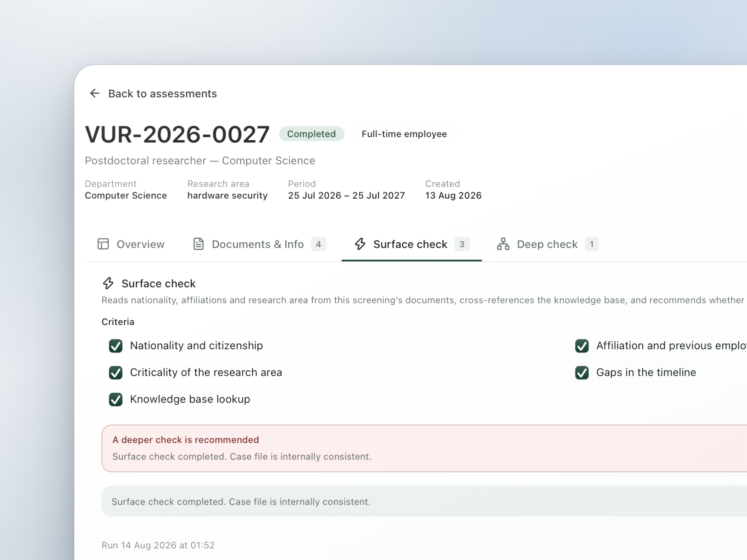Click the Overview layout icon
The height and width of the screenshot is (560, 747).
tap(103, 244)
